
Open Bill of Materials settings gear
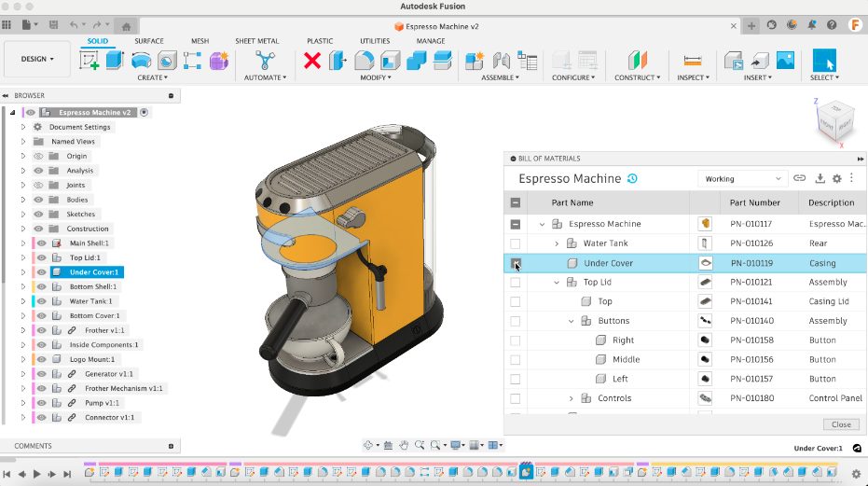pos(836,178)
